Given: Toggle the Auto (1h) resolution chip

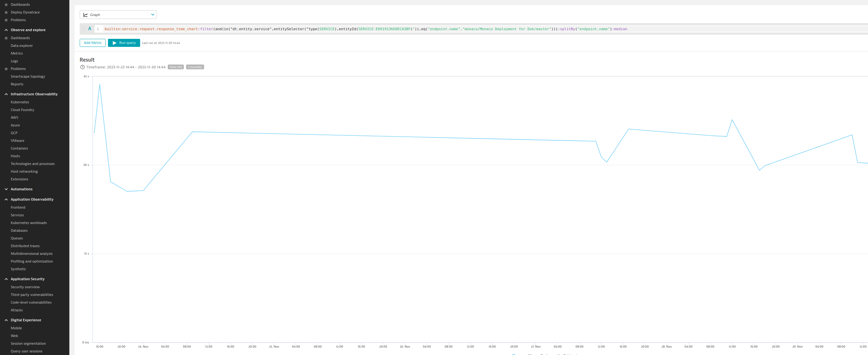Looking at the screenshot, I should (x=175, y=67).
